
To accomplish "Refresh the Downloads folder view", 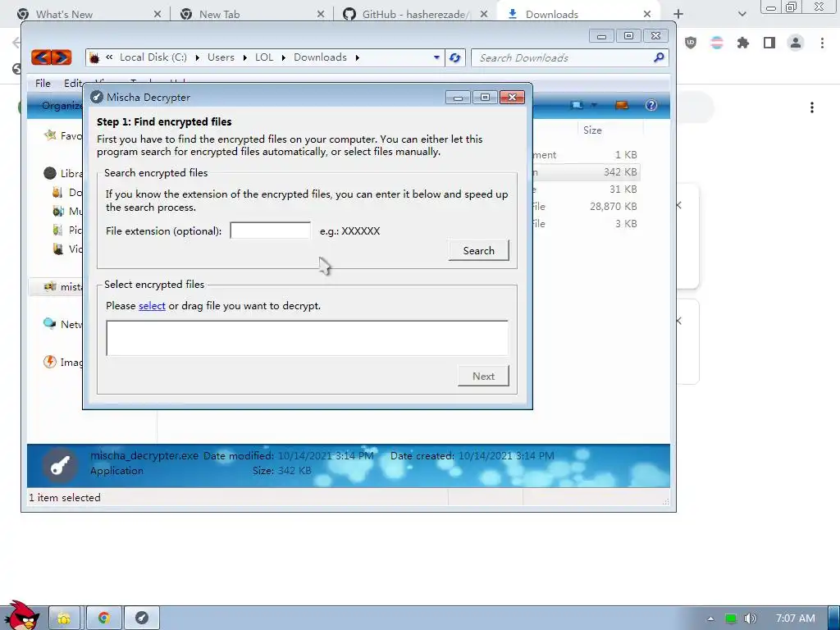I will point(454,57).
